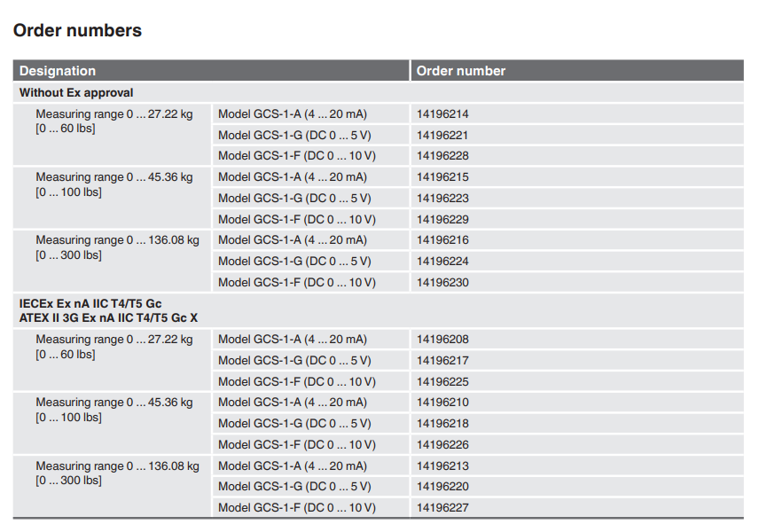The width and height of the screenshot is (759, 532).
Task: Select order number 14196217
Action: 442,361
